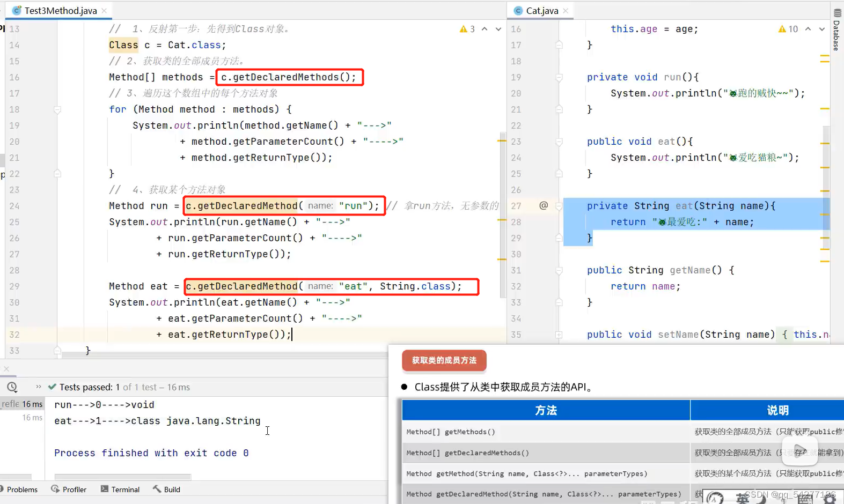Go to next highlighted problem in Cat.java editor
The image size is (844, 504).
(x=822, y=29)
